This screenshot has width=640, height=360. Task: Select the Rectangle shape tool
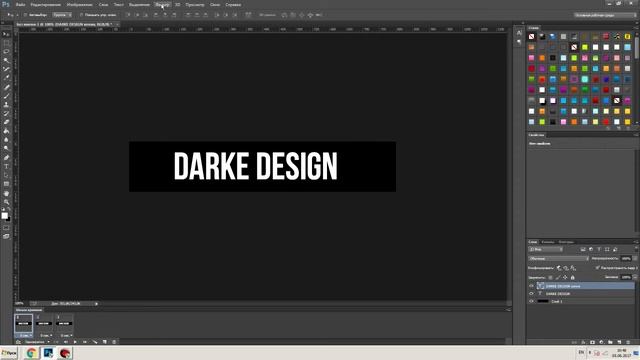[6, 184]
